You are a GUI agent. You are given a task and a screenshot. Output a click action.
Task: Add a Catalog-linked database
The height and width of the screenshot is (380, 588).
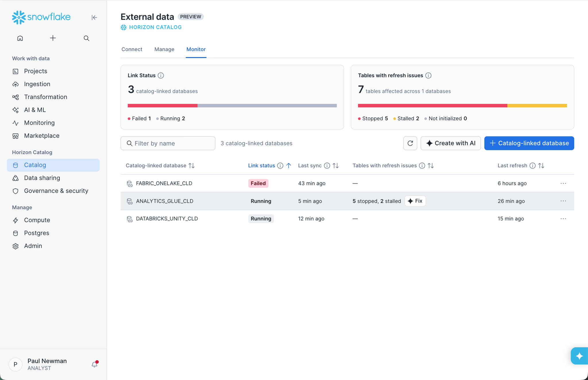[x=529, y=143]
